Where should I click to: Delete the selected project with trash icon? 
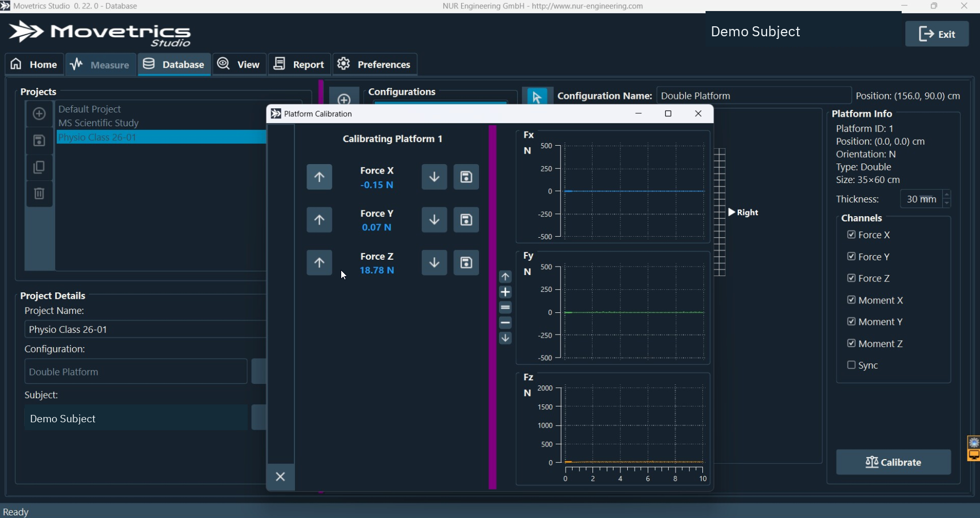pyautogui.click(x=39, y=194)
